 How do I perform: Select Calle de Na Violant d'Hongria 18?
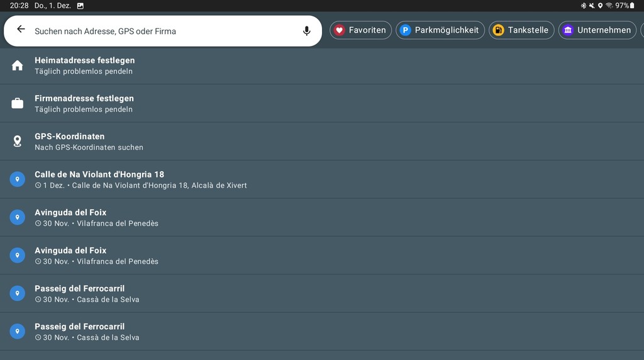point(322,179)
